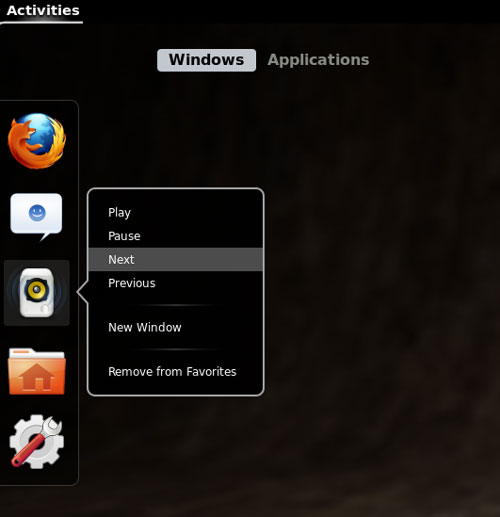Switch to the Windows view tab
500x517 pixels.
pos(206,60)
